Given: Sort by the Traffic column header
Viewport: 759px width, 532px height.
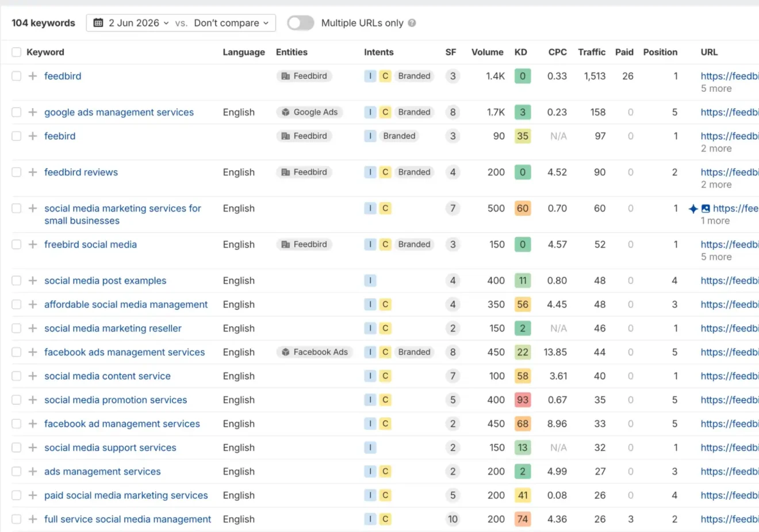Looking at the screenshot, I should (591, 52).
